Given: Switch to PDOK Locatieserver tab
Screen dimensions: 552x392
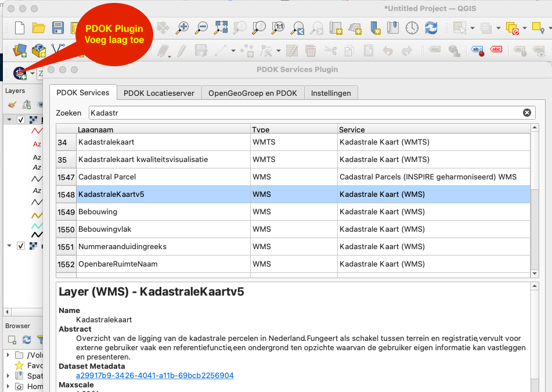Looking at the screenshot, I should [159, 93].
